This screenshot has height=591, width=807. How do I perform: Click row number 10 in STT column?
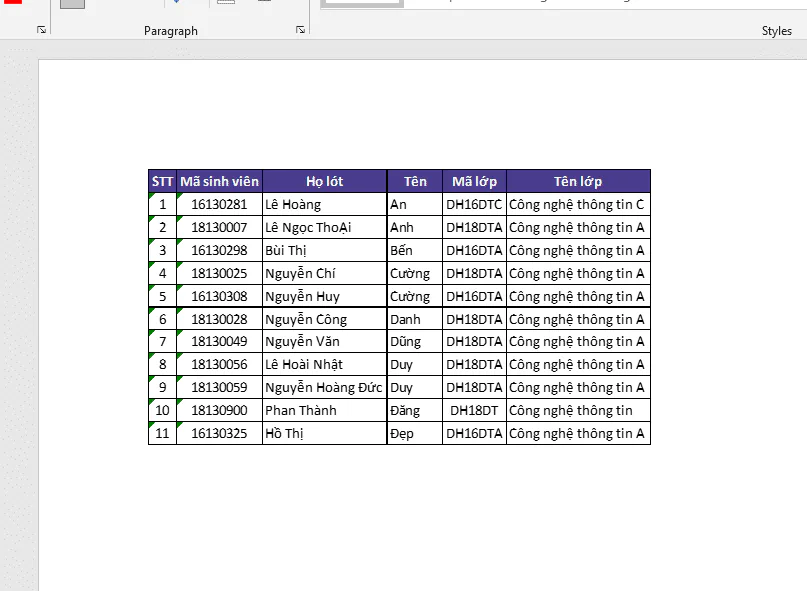click(162, 410)
